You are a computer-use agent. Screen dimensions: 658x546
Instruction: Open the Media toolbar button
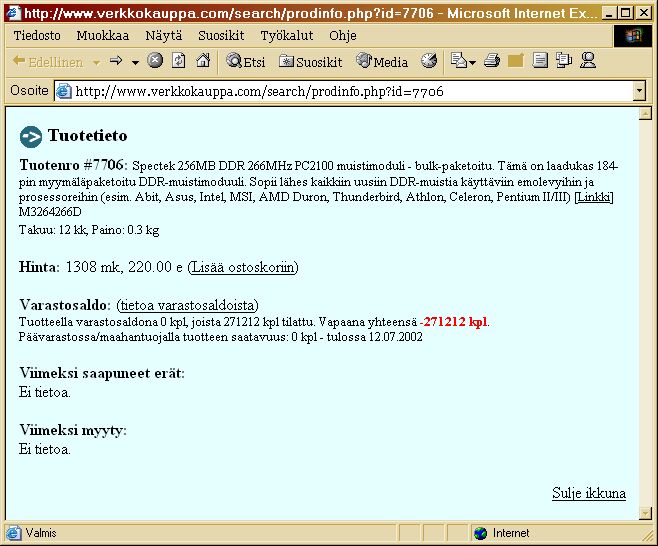click(382, 62)
